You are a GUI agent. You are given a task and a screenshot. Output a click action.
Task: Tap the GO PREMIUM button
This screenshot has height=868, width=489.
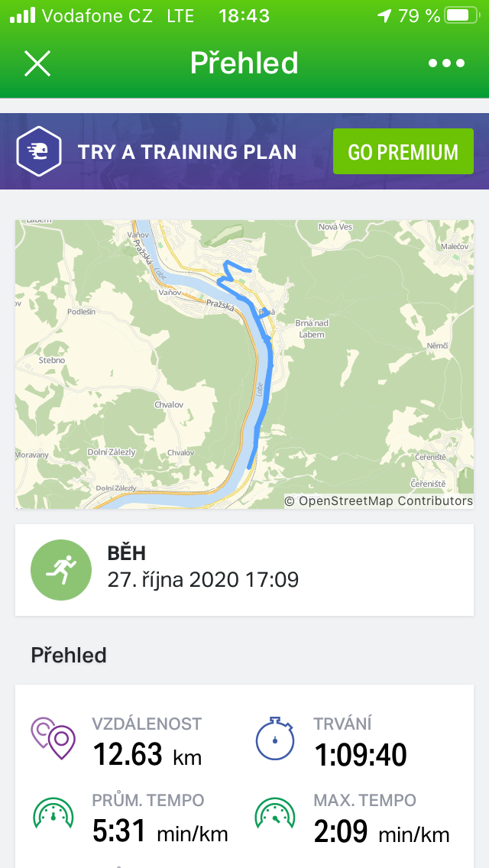coord(403,151)
